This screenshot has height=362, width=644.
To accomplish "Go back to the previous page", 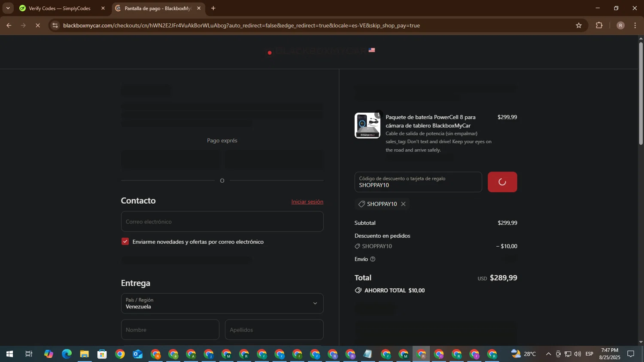I will [9, 26].
